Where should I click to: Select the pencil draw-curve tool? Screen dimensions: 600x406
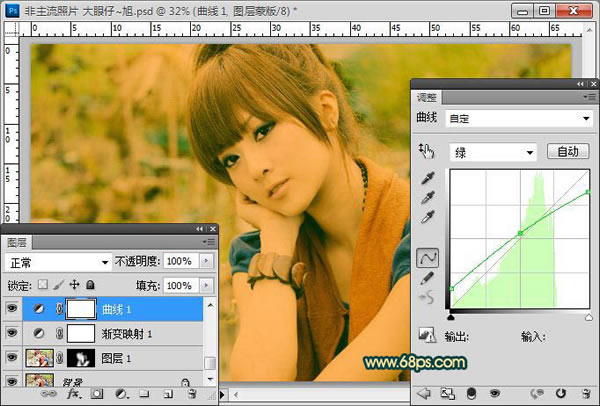tap(427, 278)
